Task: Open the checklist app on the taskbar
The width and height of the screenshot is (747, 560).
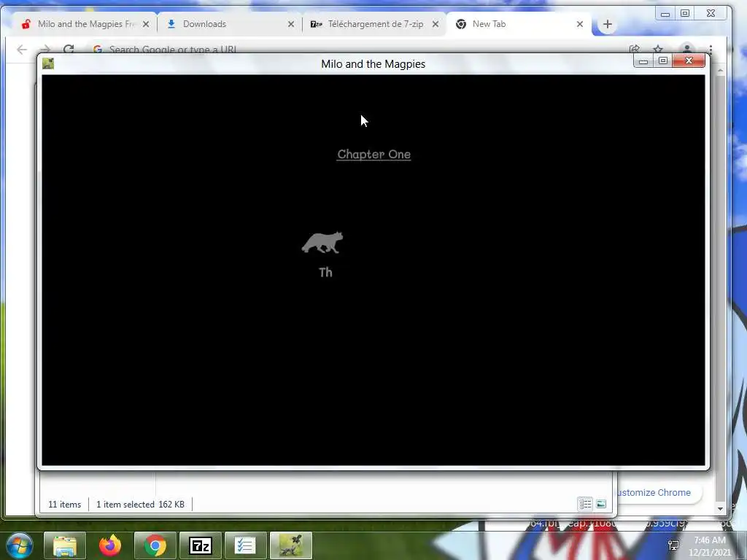Action: pyautogui.click(x=246, y=545)
